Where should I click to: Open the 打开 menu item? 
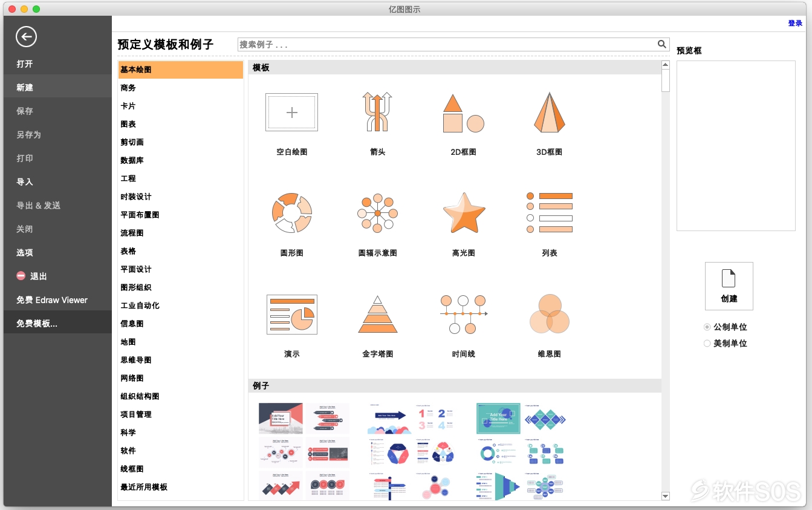click(x=57, y=64)
